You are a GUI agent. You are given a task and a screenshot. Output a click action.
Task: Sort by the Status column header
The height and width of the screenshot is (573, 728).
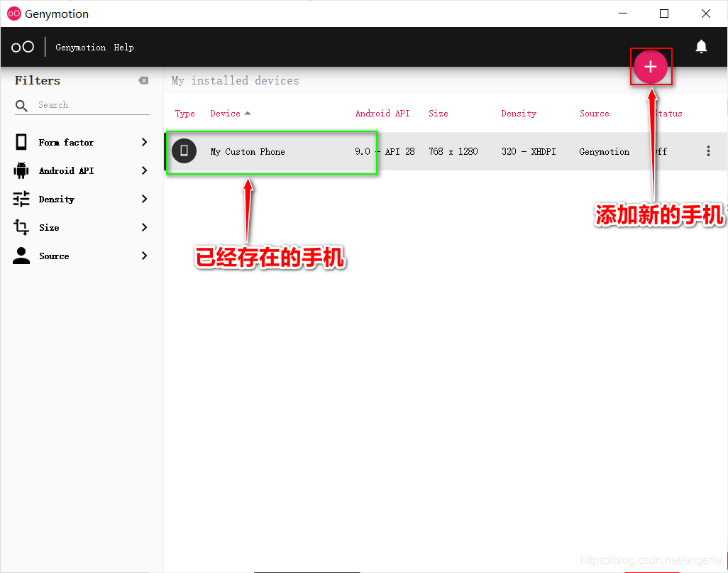[668, 114]
